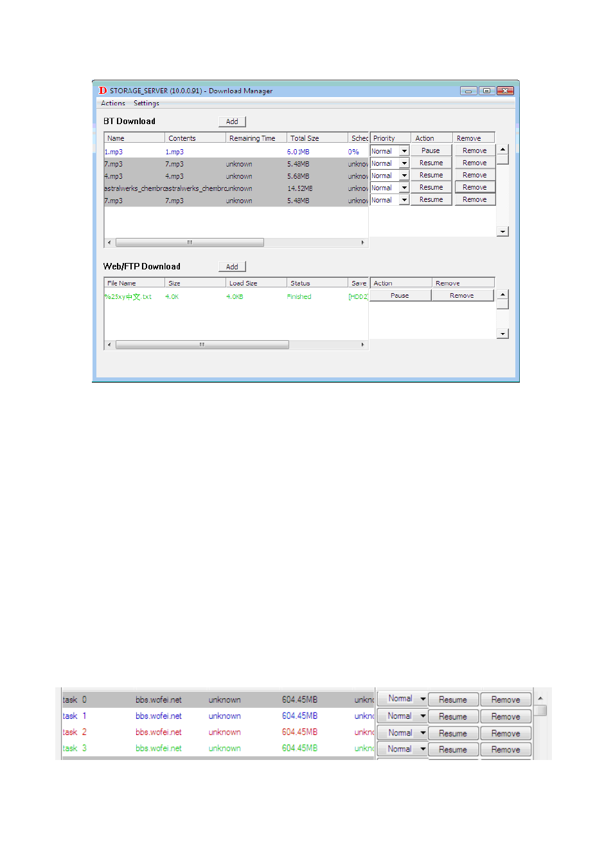Screen dimensions: 613x868
Task: Click the 0% schedule value
Action: coord(353,152)
